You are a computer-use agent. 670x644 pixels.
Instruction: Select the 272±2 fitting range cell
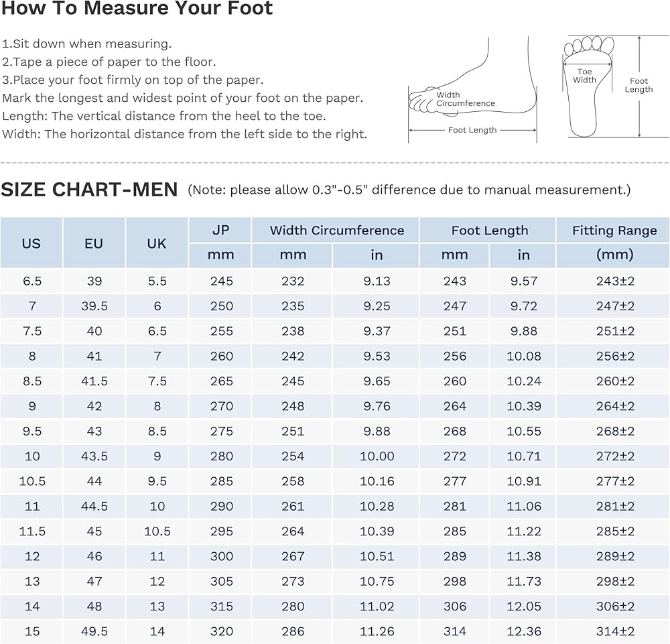coord(614,456)
